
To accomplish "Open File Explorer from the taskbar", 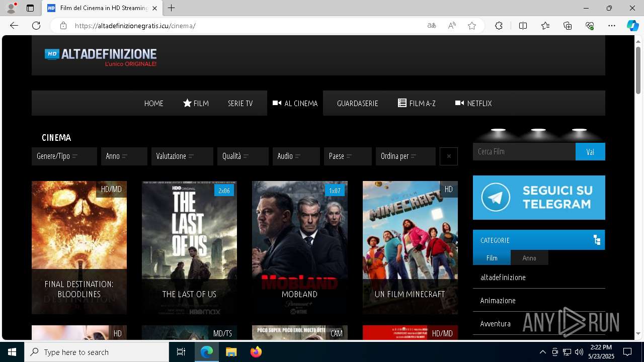I will pos(231,352).
